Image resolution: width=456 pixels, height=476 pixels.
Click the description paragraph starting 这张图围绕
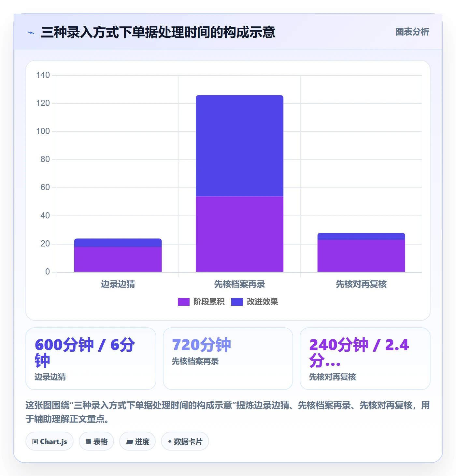(x=228, y=412)
